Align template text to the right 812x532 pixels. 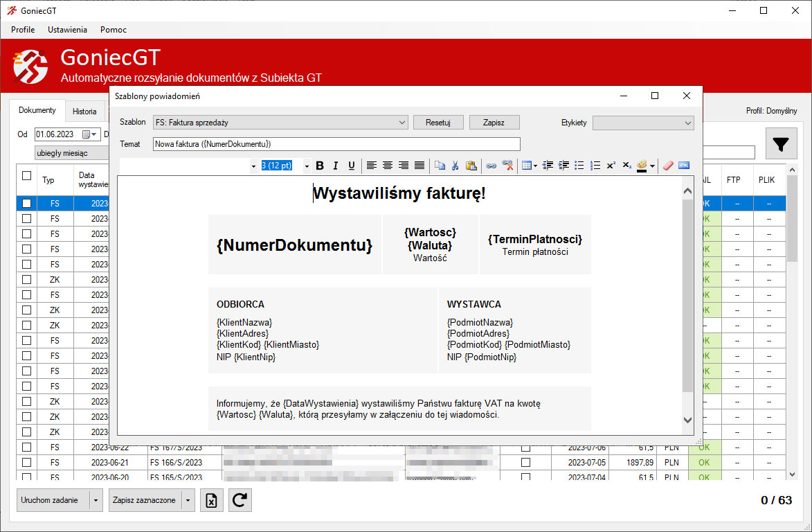(x=404, y=166)
